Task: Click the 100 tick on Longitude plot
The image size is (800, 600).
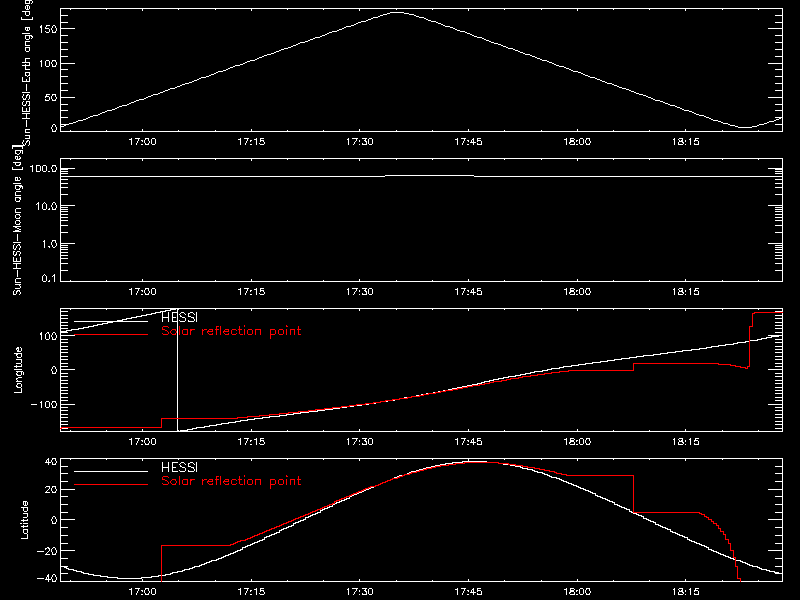Action: pyautogui.click(x=48, y=336)
